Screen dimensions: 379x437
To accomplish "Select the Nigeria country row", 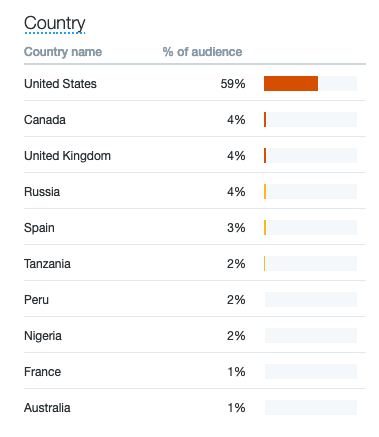I will (x=195, y=335).
